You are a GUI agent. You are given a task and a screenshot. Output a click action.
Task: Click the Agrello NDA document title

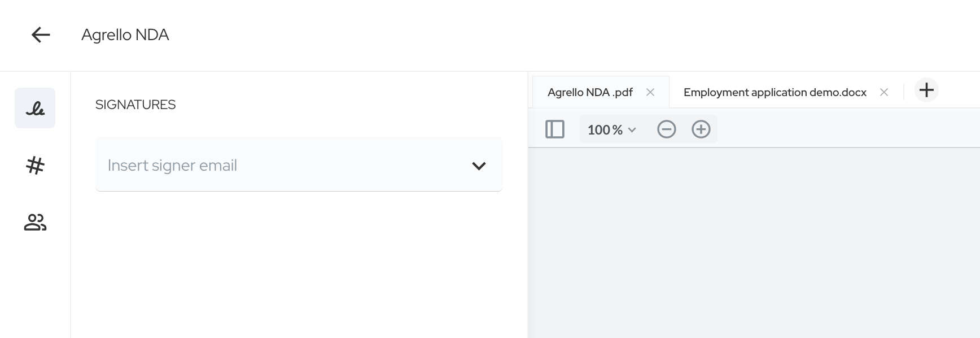click(125, 35)
